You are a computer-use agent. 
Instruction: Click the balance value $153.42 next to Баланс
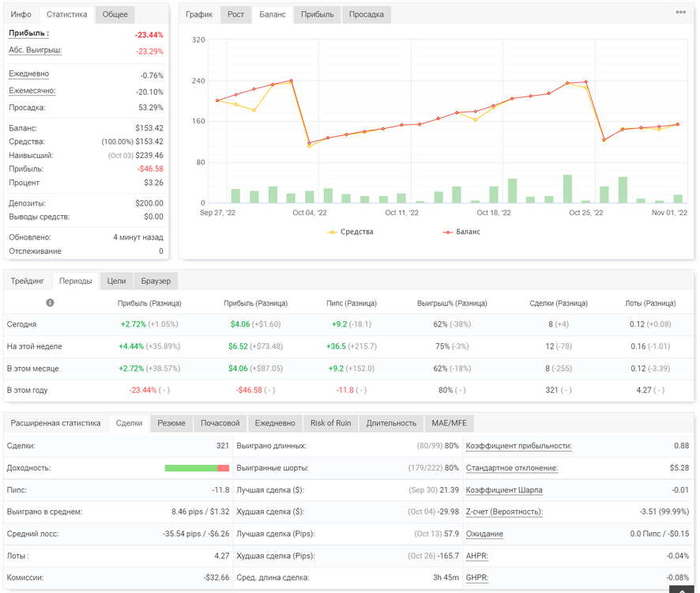[149, 128]
